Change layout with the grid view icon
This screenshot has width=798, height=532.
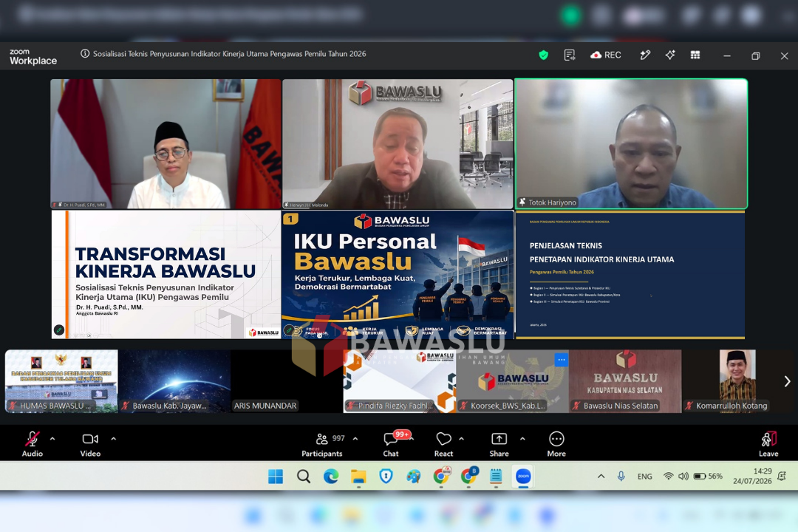[695, 55]
